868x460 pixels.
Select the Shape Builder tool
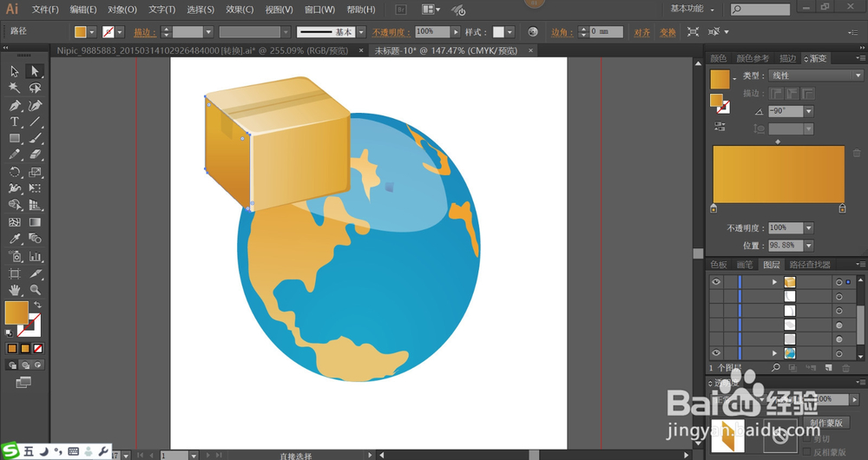(15, 206)
